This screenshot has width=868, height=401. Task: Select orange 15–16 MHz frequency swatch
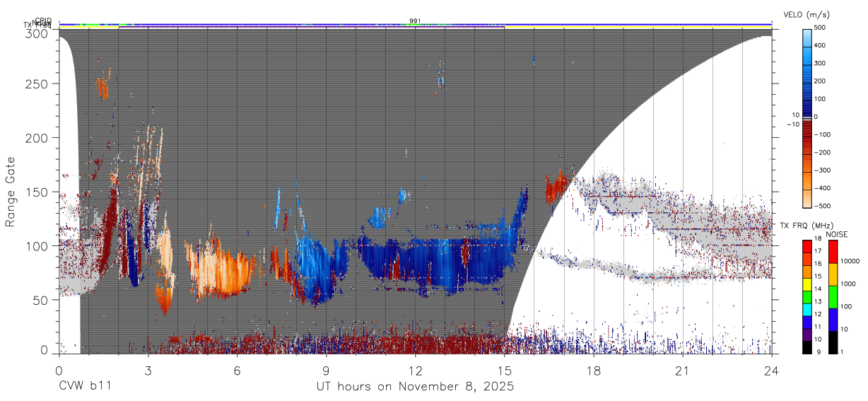pyautogui.click(x=806, y=272)
